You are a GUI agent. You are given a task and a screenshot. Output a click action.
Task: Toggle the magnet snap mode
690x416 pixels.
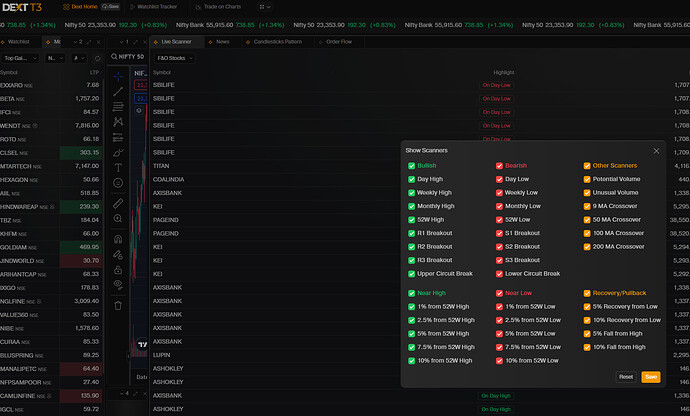pyautogui.click(x=118, y=239)
